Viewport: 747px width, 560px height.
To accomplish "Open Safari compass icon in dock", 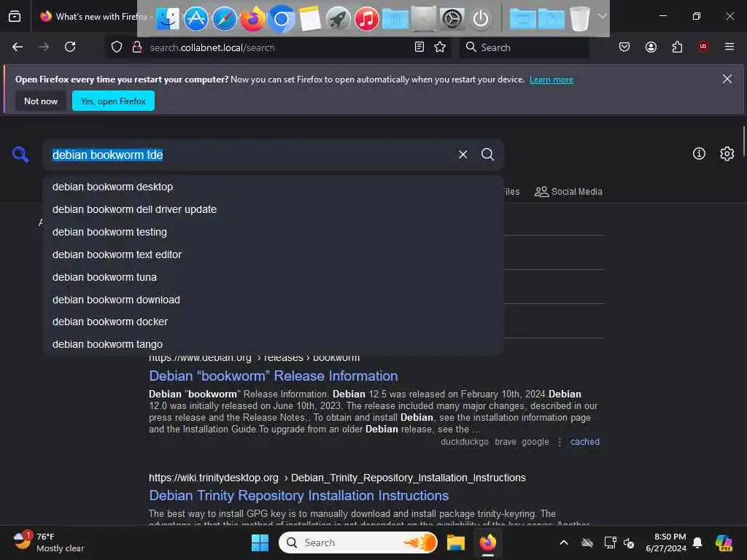I will click(224, 20).
